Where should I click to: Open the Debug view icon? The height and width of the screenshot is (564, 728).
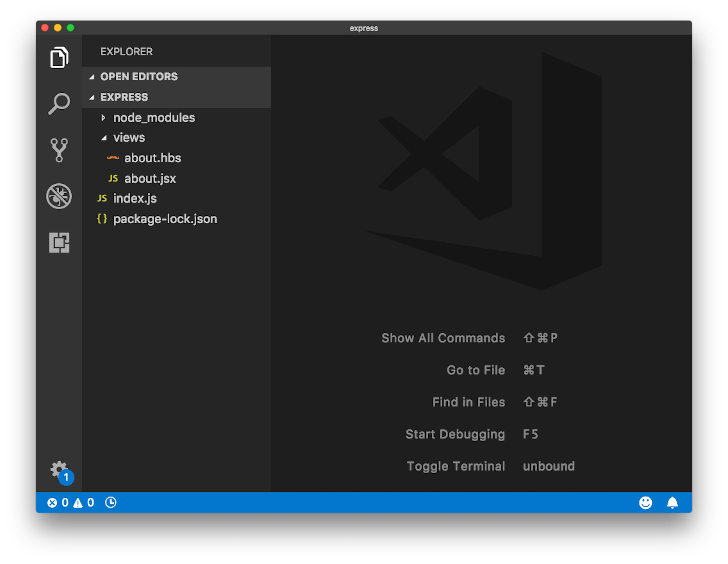click(59, 196)
